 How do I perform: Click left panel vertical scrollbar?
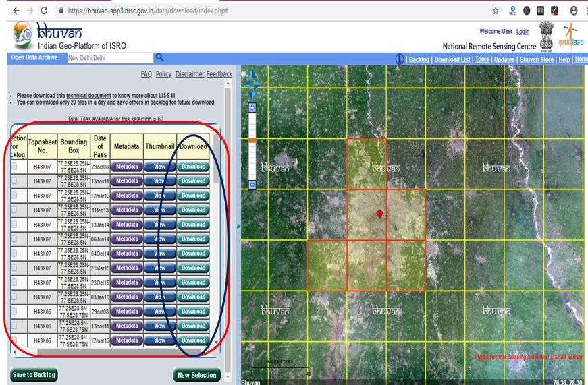click(228, 229)
